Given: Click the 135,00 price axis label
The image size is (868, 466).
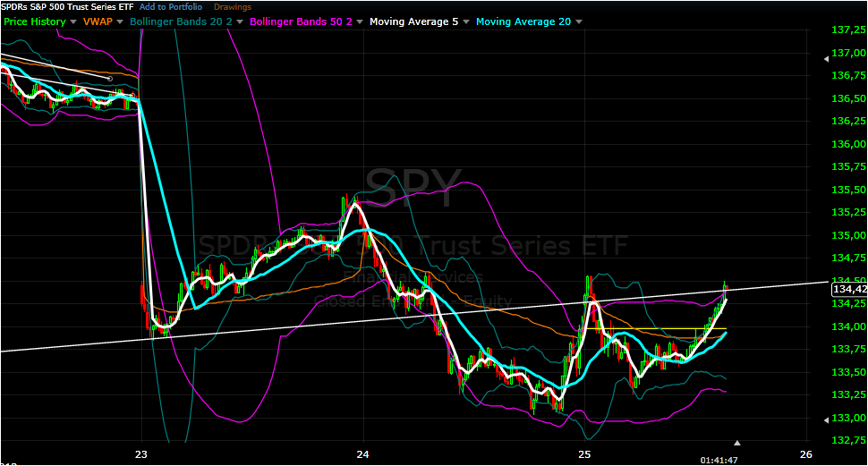Looking at the screenshot, I should pyautogui.click(x=849, y=235).
